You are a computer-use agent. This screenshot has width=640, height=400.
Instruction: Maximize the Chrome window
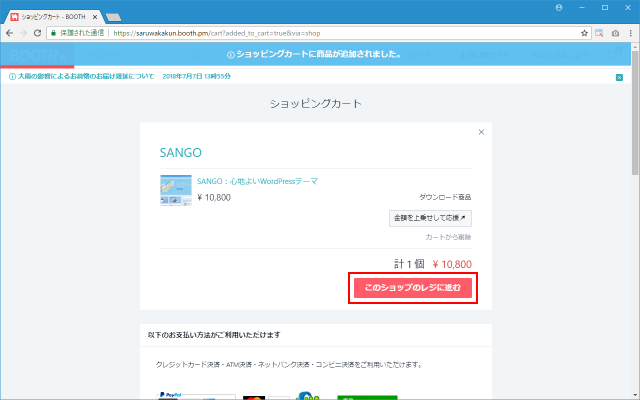point(605,7)
